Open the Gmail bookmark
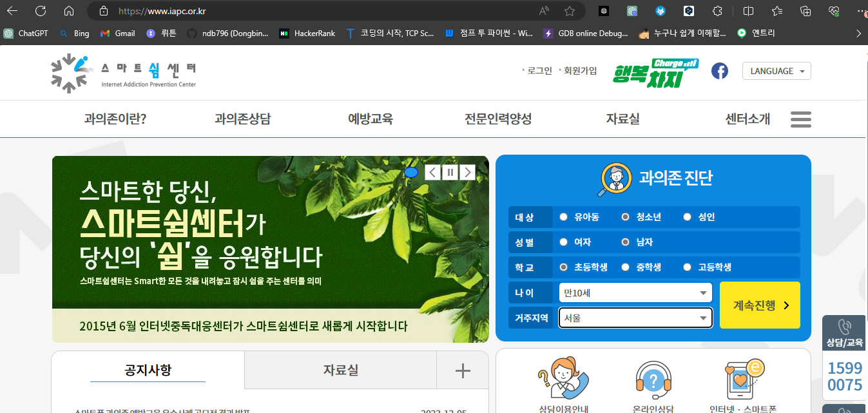 pyautogui.click(x=118, y=33)
